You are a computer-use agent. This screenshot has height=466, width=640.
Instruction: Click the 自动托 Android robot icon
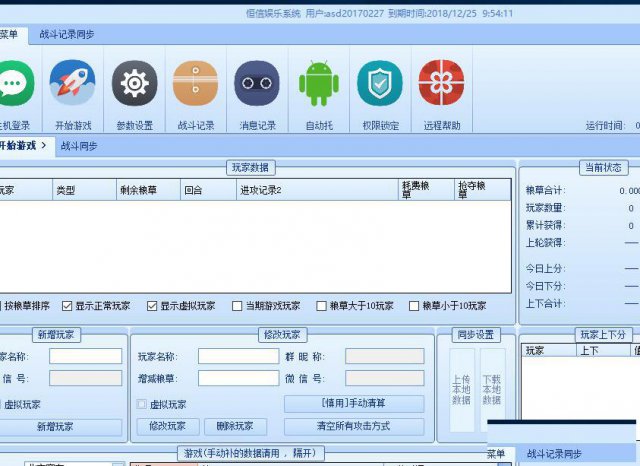click(319, 83)
